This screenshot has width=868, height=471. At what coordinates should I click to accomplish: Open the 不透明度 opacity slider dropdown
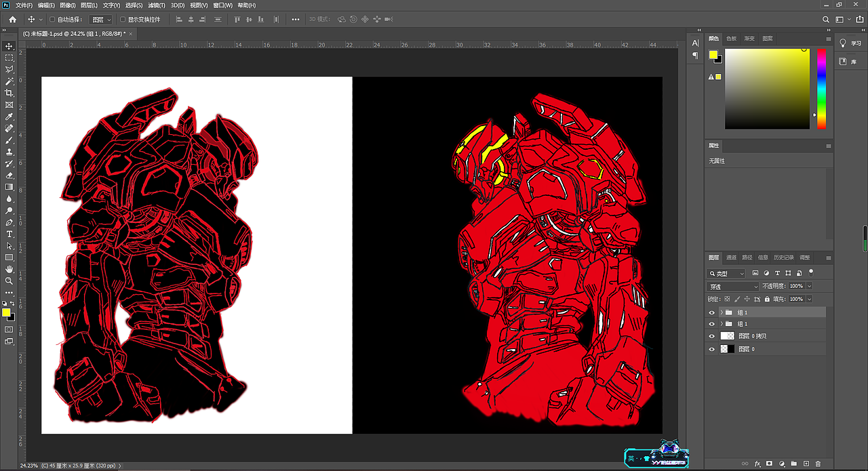click(x=809, y=286)
